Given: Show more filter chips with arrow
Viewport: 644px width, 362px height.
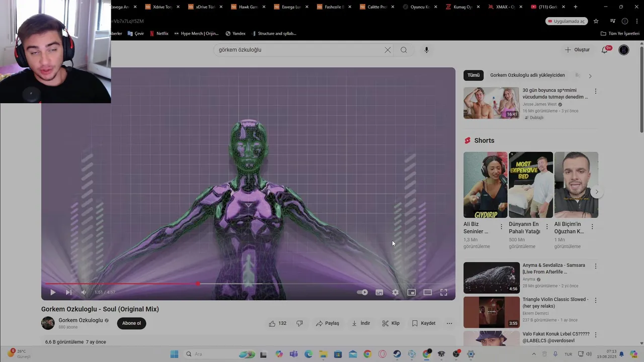Looking at the screenshot, I should coord(590,76).
